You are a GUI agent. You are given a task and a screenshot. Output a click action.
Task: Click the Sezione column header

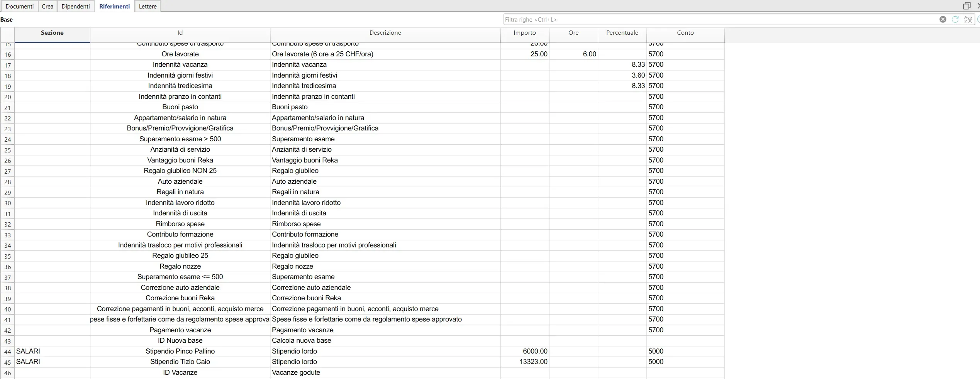coord(52,33)
